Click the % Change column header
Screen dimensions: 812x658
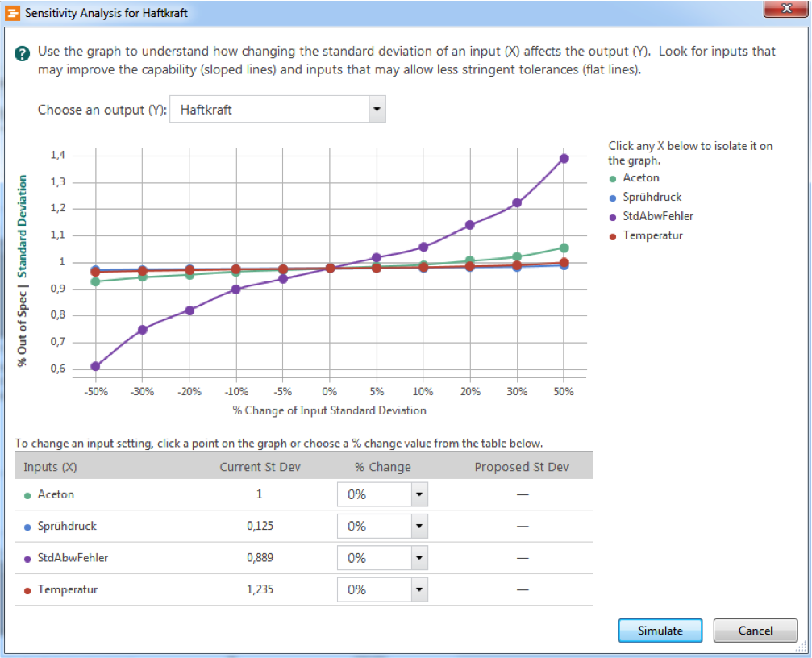click(x=383, y=467)
